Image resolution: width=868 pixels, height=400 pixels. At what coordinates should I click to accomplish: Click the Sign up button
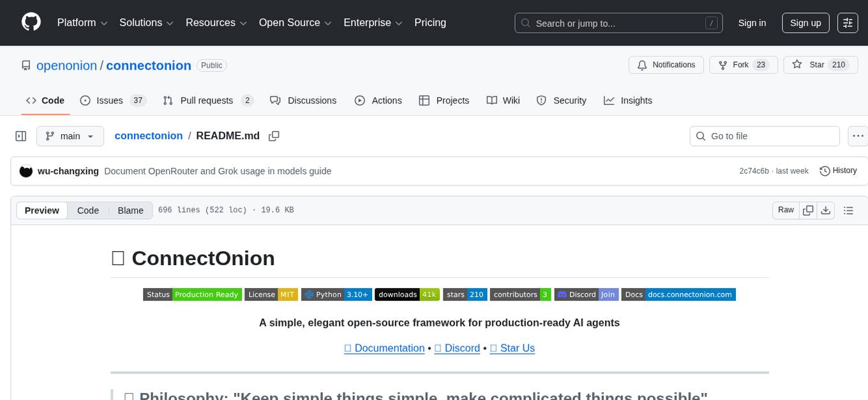[x=805, y=22]
